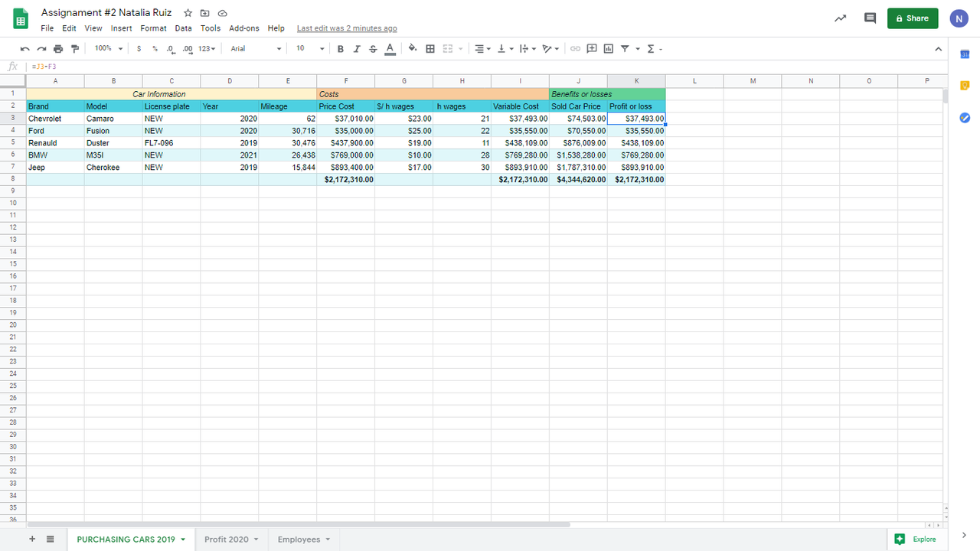980x551 pixels.
Task: Open the activity dashboard trend icon
Action: coord(840,18)
